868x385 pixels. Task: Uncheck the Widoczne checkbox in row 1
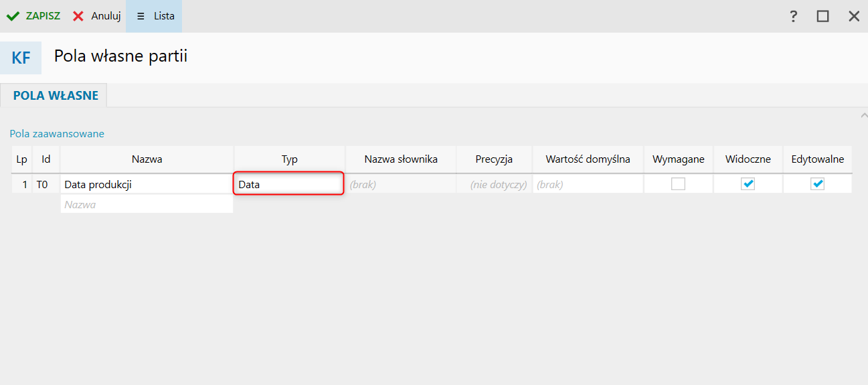pos(748,184)
